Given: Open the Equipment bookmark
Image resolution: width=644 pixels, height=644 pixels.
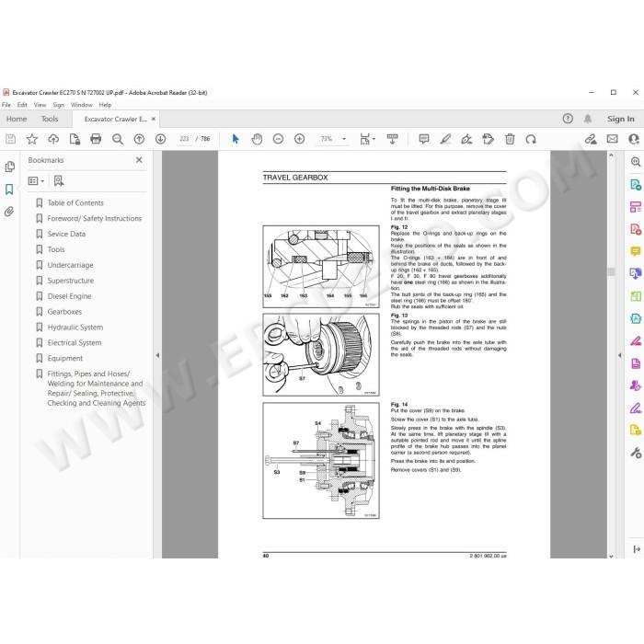Looking at the screenshot, I should click(65, 358).
